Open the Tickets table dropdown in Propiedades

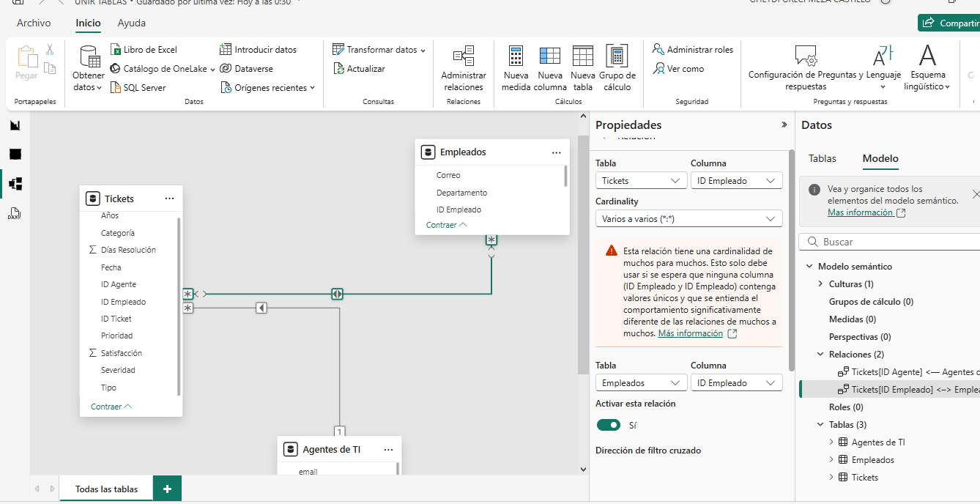[641, 181]
